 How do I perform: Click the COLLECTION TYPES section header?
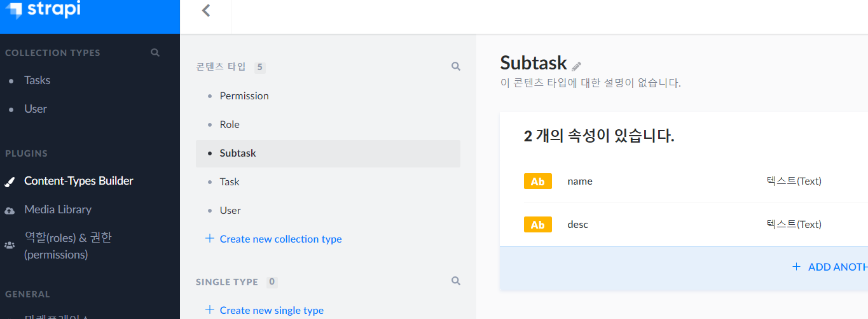click(x=53, y=53)
